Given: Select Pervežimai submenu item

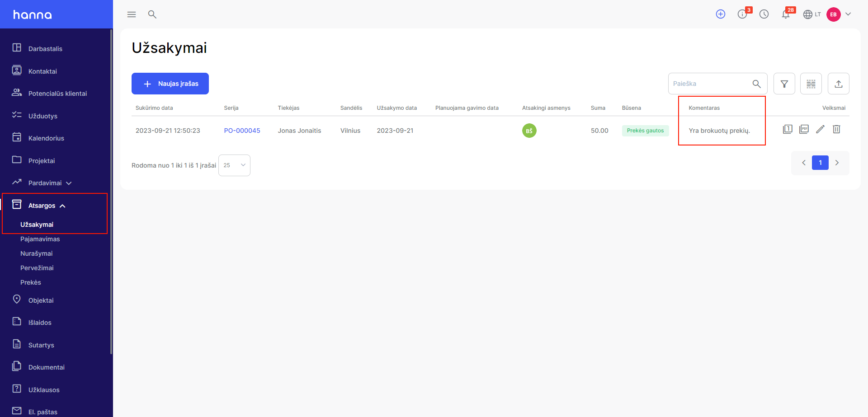Looking at the screenshot, I should point(37,268).
